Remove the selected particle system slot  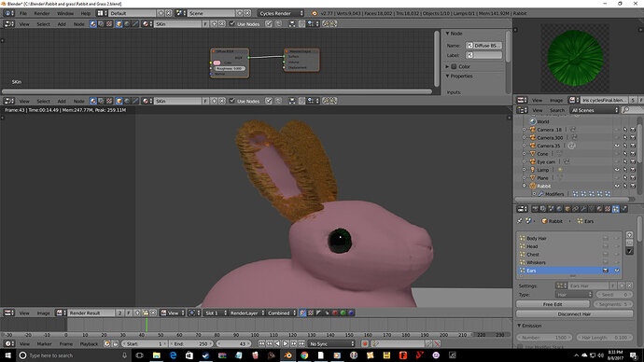click(629, 243)
